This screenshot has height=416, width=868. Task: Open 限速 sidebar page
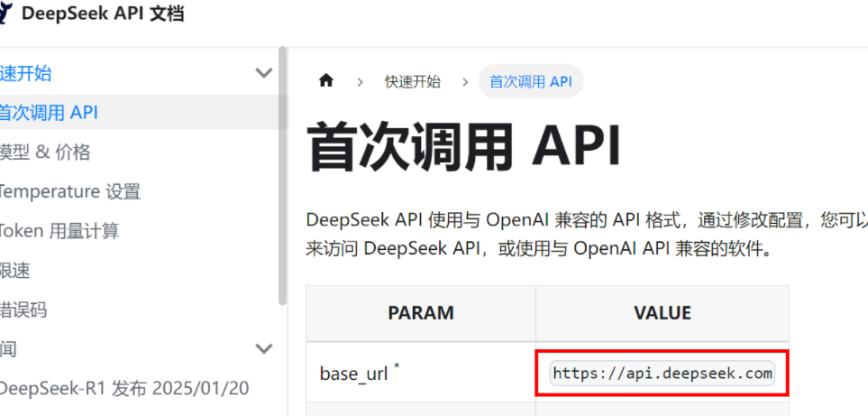(15, 271)
